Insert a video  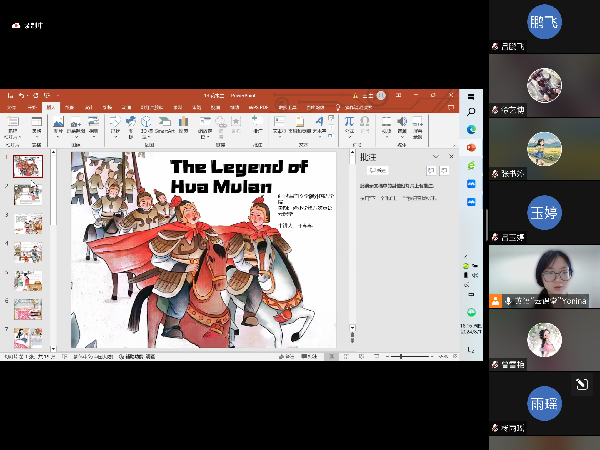[386, 126]
